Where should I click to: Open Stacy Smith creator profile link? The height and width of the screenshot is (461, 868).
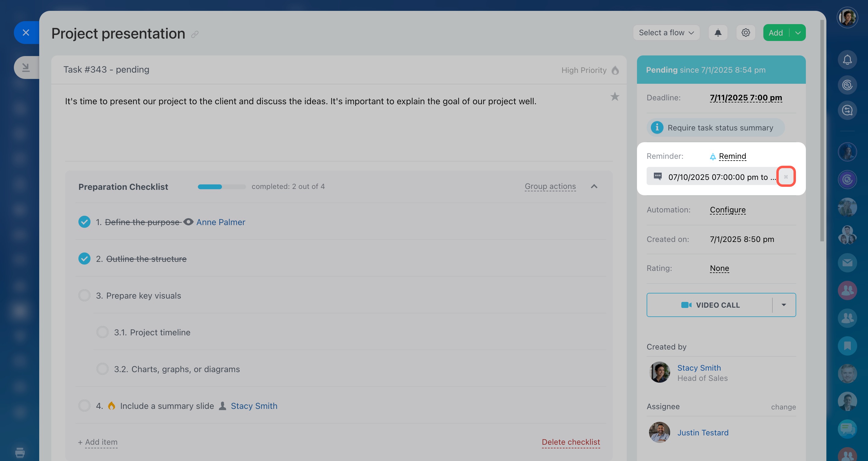pos(699,368)
